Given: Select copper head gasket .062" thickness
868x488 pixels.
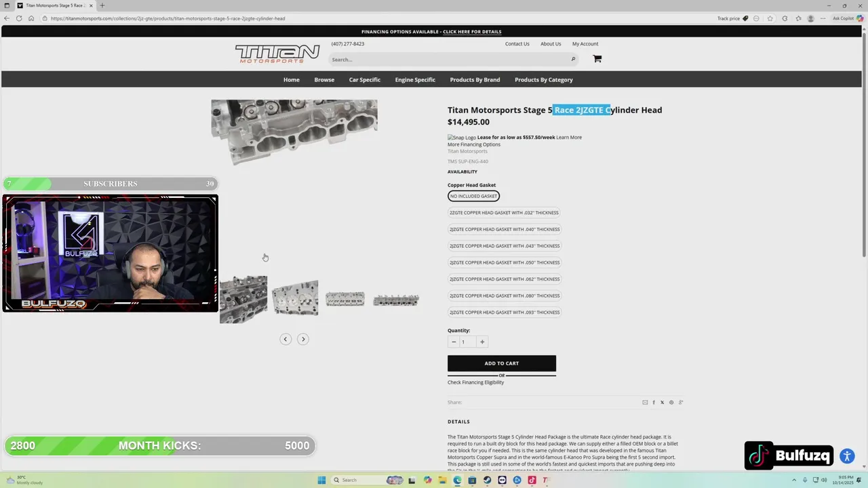Looking at the screenshot, I should [504, 279].
